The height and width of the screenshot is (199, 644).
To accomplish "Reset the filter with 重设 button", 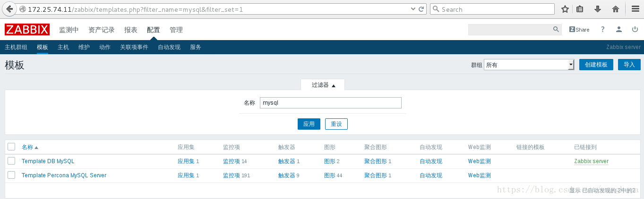I will point(336,124).
